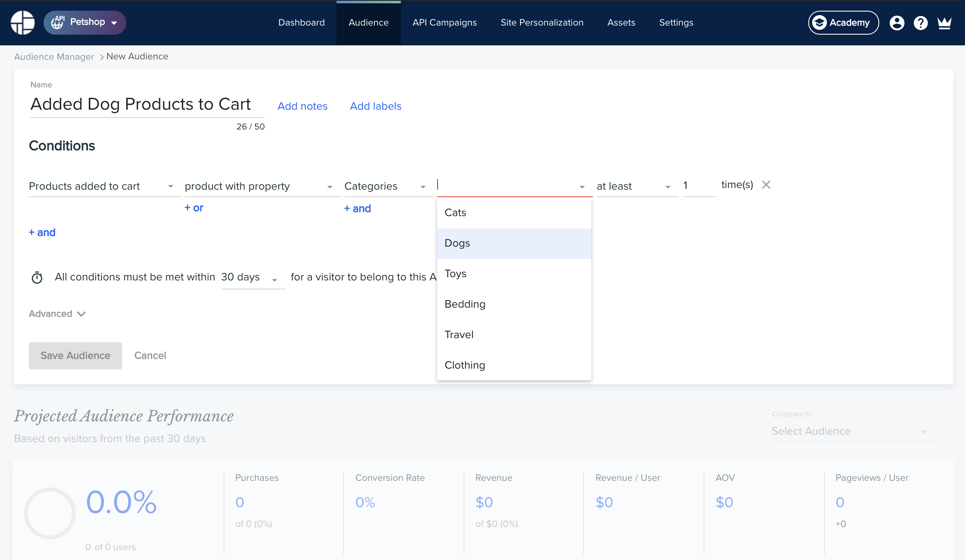Screen dimensions: 965x560
Task: Click the Dynamic Yield logo icon
Action: [x=23, y=23]
